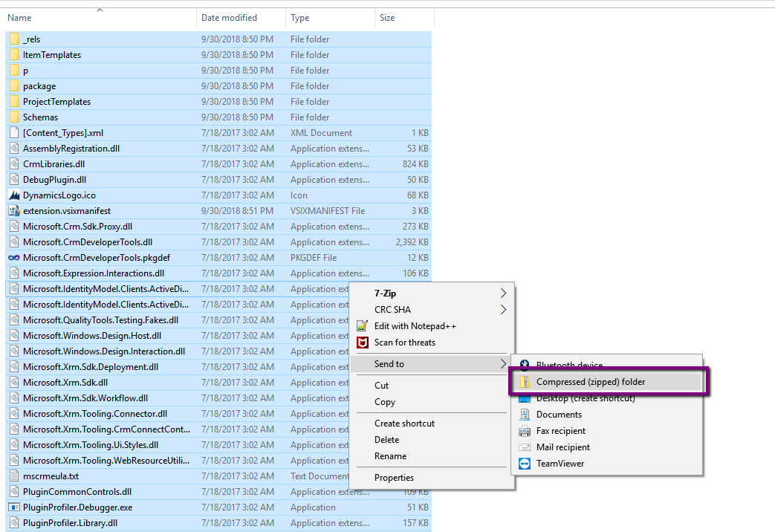Select Properties from the context menu
Viewport: 775px width, 532px height.
[394, 478]
